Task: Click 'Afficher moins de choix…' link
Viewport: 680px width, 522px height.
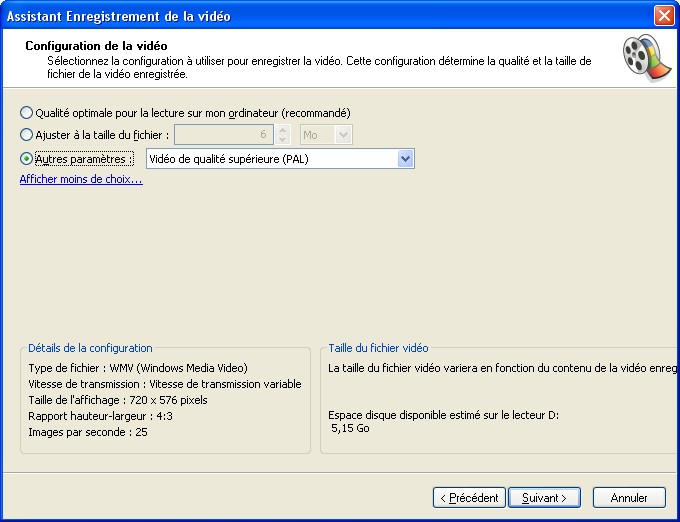Action: pos(81,180)
